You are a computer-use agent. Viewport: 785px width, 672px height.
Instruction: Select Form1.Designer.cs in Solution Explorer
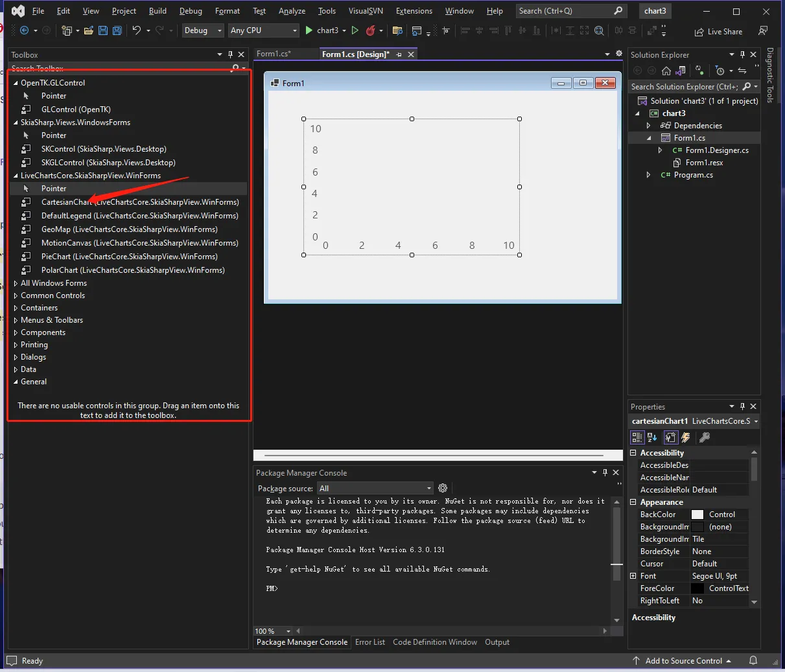tap(717, 150)
